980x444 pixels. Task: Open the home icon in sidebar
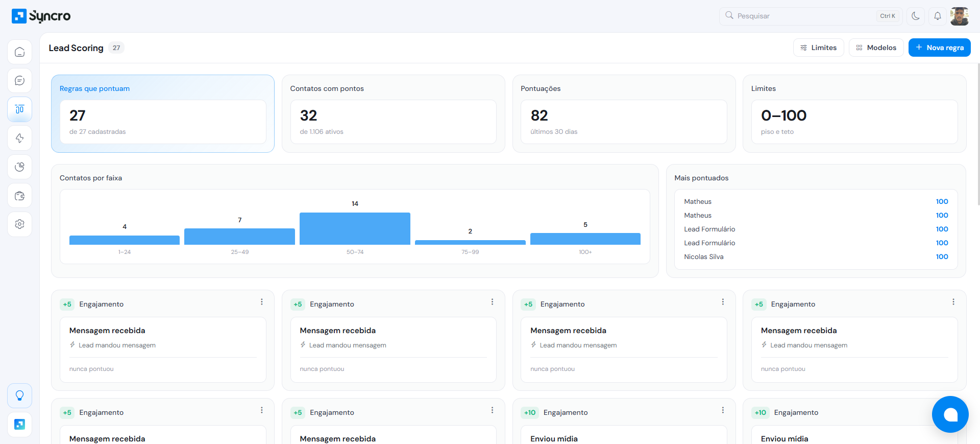click(x=20, y=52)
